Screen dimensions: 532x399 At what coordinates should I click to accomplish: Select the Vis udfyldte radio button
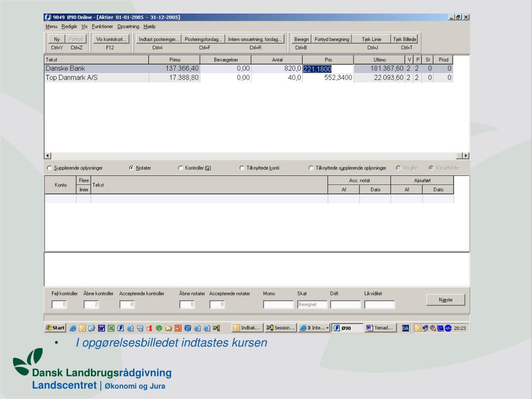(431, 168)
